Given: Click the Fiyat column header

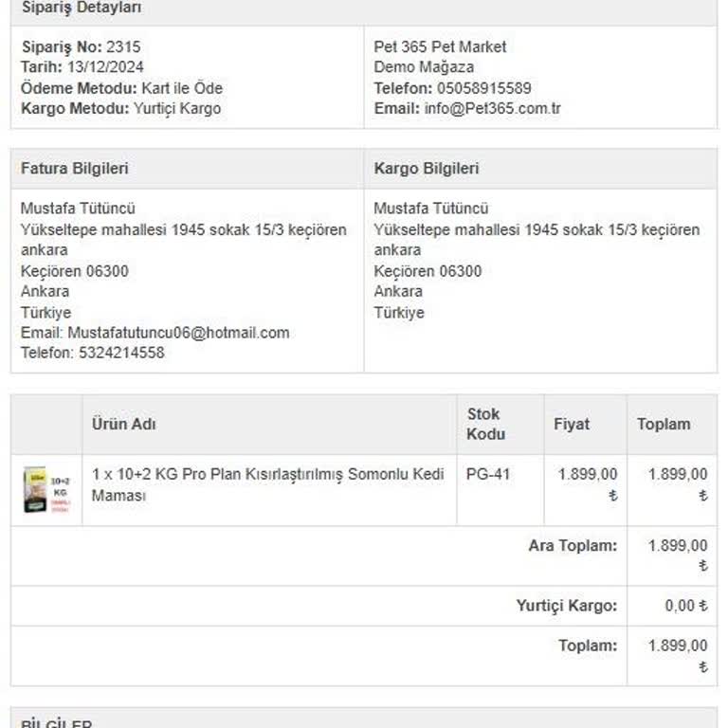Looking at the screenshot, I should tap(572, 424).
